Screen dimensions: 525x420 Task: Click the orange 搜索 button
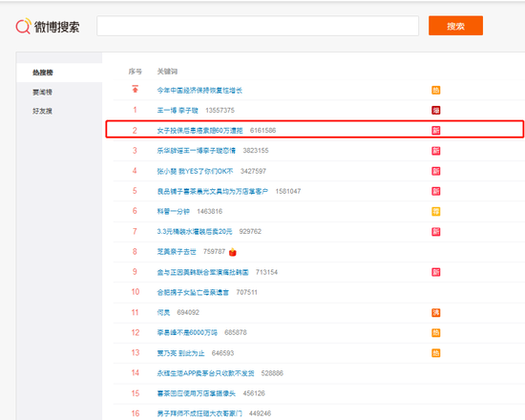pos(455,26)
